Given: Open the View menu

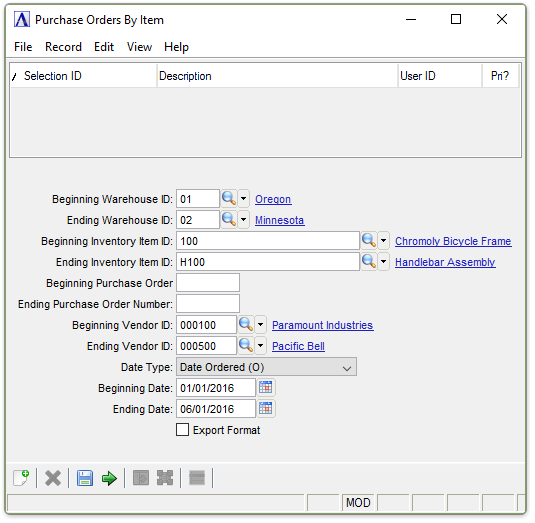Looking at the screenshot, I should coord(139,47).
